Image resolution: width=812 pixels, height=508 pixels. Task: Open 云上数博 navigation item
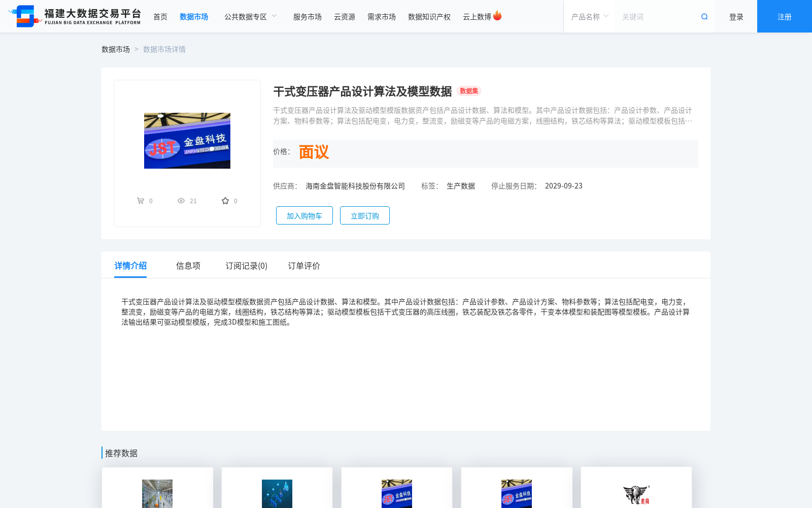tap(477, 17)
